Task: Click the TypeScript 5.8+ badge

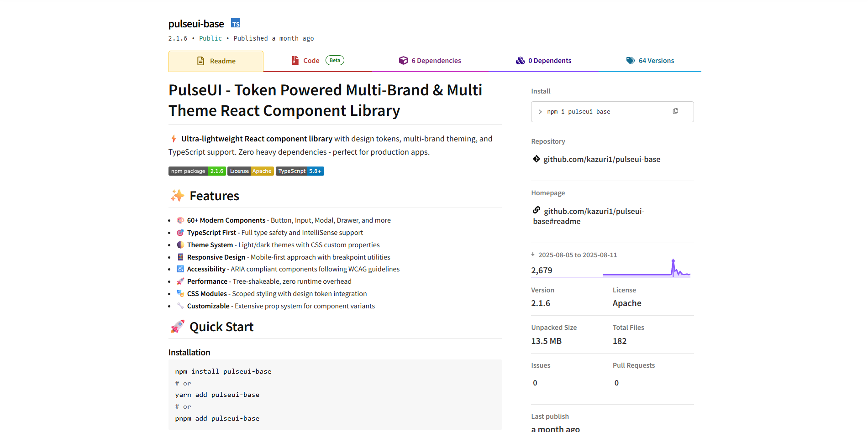Action: tap(300, 171)
